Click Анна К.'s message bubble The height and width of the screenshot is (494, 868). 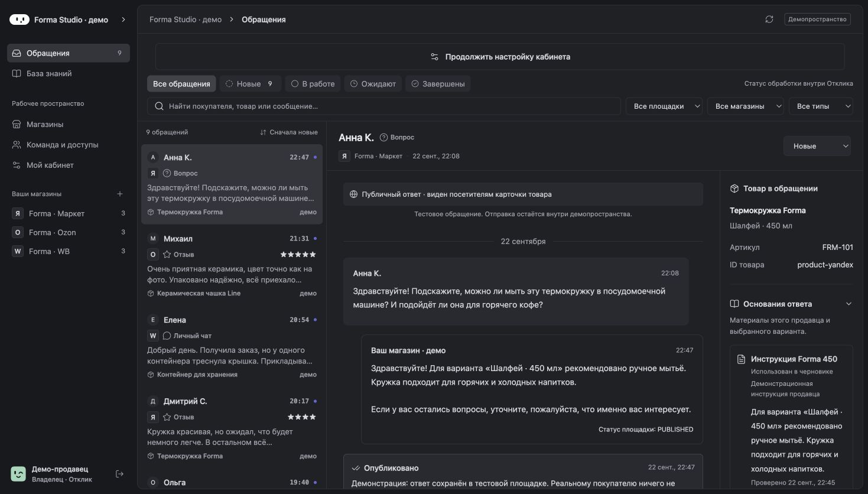pyautogui.click(x=516, y=291)
